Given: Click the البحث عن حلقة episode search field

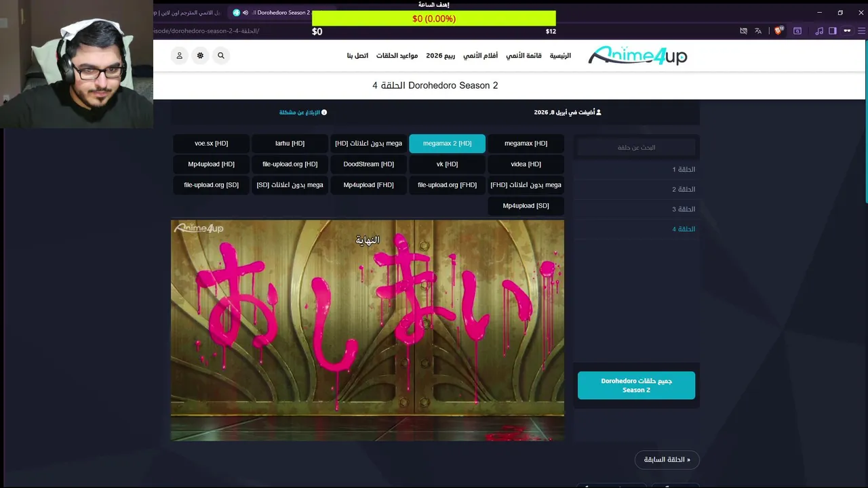Looking at the screenshot, I should point(636,147).
